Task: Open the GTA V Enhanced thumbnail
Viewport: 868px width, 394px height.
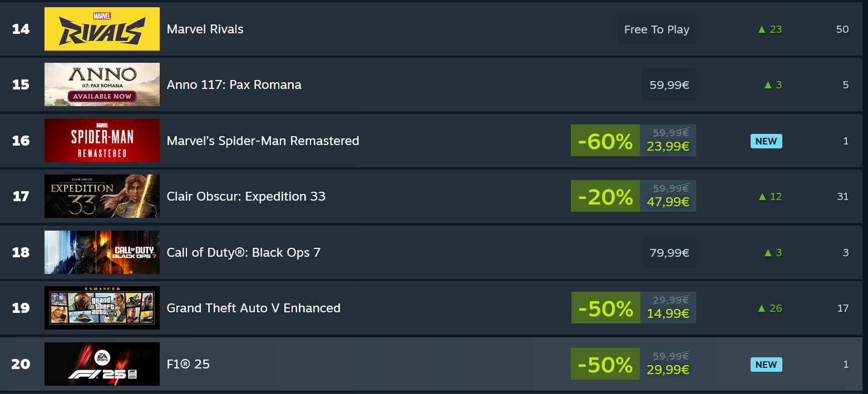Action: pyautogui.click(x=102, y=308)
